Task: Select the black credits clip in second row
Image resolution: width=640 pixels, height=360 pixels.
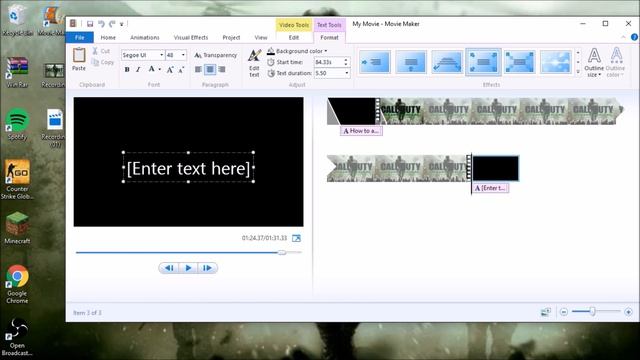Action: coord(496,168)
